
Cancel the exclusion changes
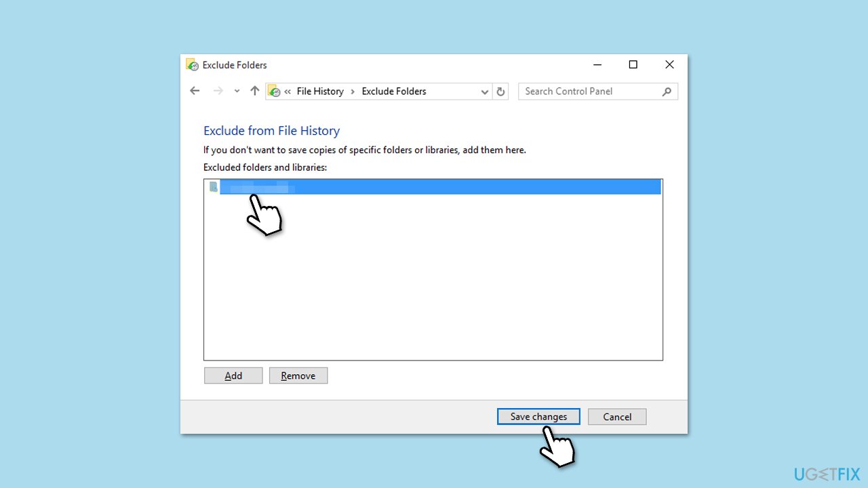click(617, 417)
